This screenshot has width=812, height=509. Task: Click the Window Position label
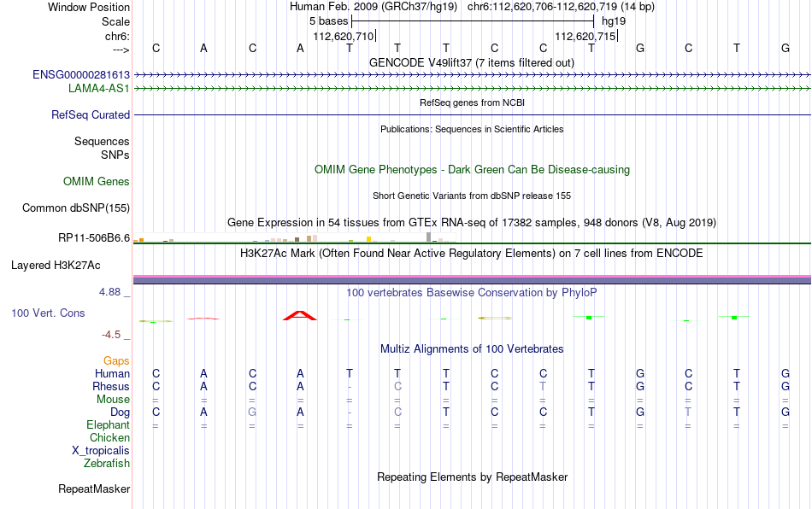pyautogui.click(x=89, y=7)
